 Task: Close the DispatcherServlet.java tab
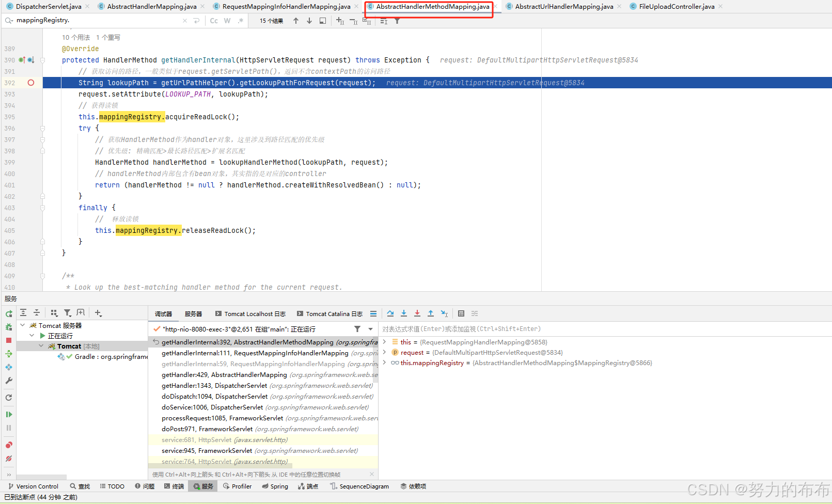click(x=87, y=7)
